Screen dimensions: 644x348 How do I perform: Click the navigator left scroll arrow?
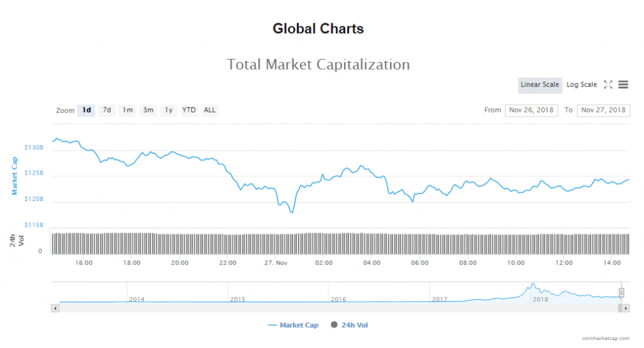tap(55, 308)
